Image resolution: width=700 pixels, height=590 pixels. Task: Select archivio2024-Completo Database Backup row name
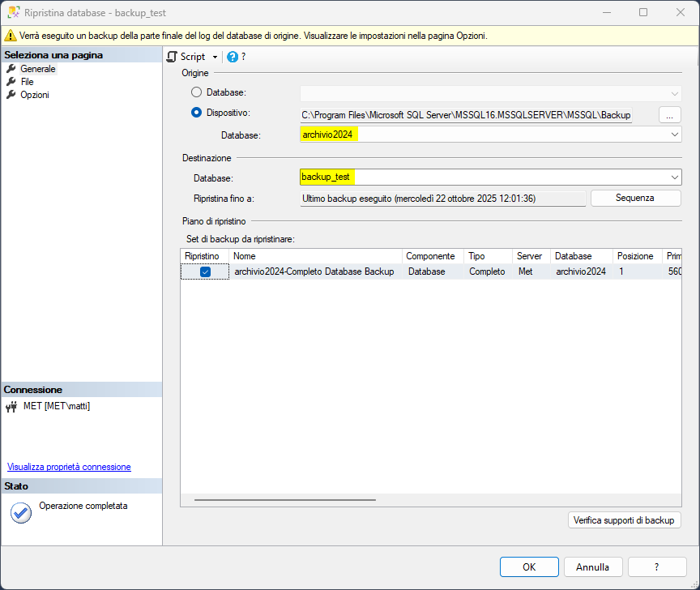(314, 271)
